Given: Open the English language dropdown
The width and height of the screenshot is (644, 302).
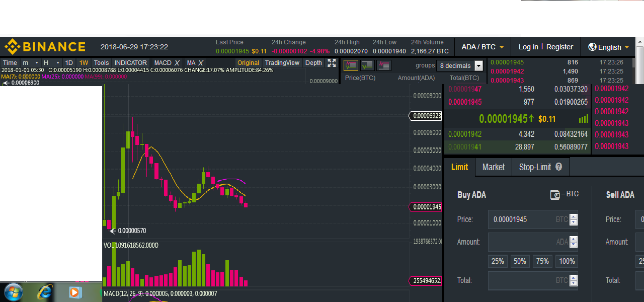Looking at the screenshot, I should pos(609,47).
